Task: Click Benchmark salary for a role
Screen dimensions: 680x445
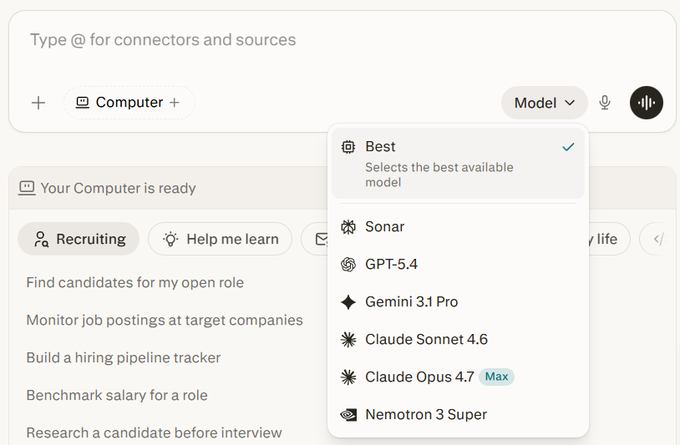Action: click(117, 396)
